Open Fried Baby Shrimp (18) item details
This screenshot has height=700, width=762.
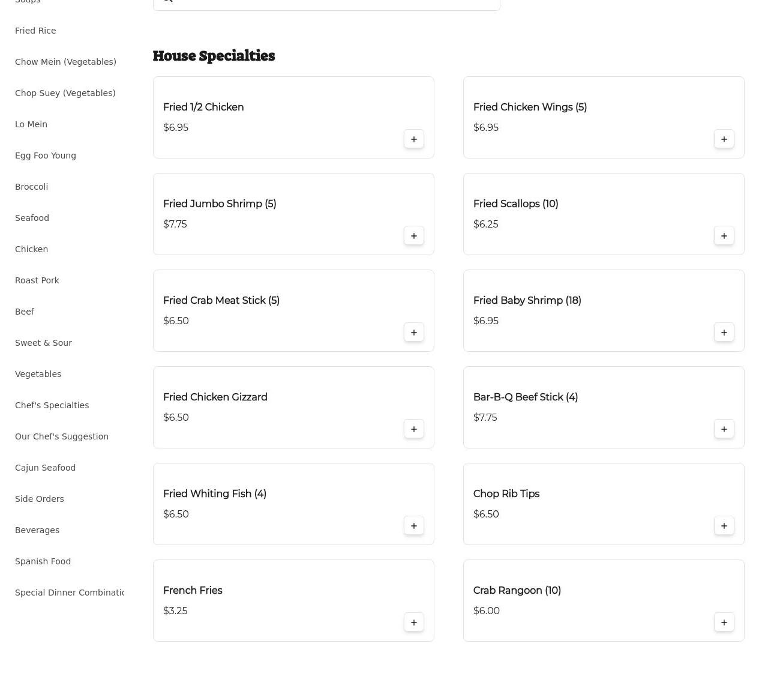click(527, 301)
